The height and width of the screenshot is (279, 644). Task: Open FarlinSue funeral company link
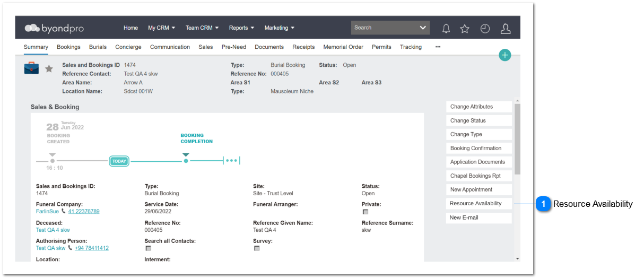(x=47, y=211)
